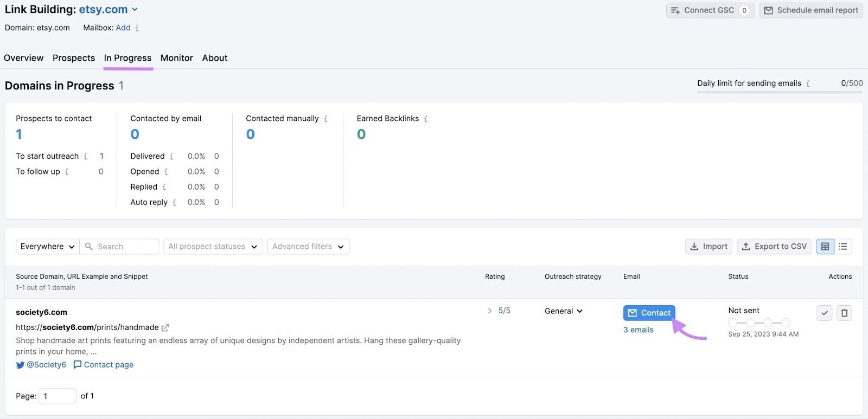The width and height of the screenshot is (868, 419).
Task: Click the Import button
Action: 709,247
